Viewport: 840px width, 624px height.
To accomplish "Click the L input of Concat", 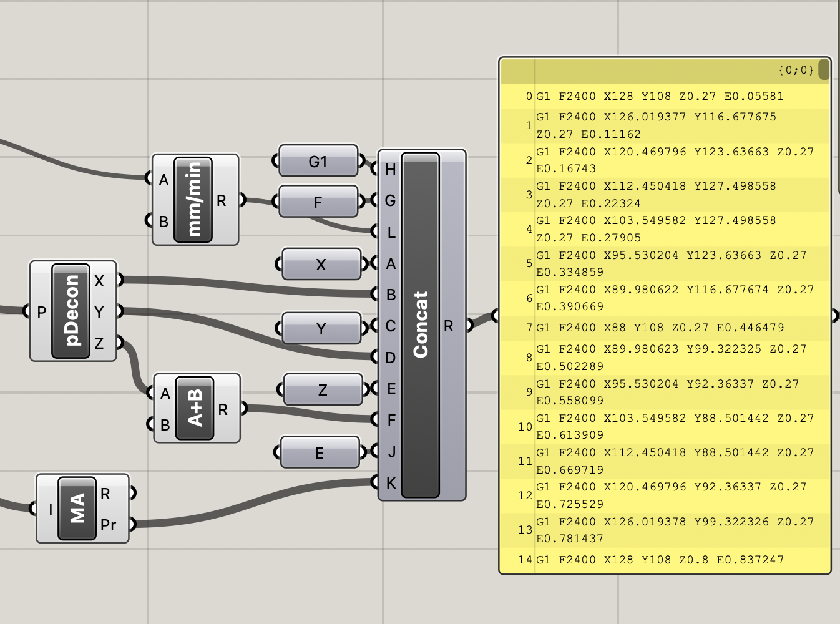I will [391, 232].
